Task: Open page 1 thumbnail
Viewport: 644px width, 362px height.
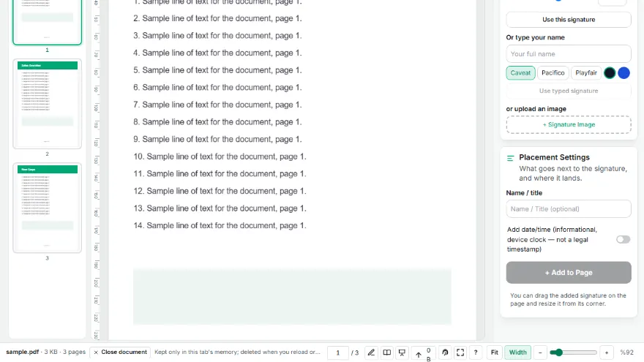Action: pos(48,21)
